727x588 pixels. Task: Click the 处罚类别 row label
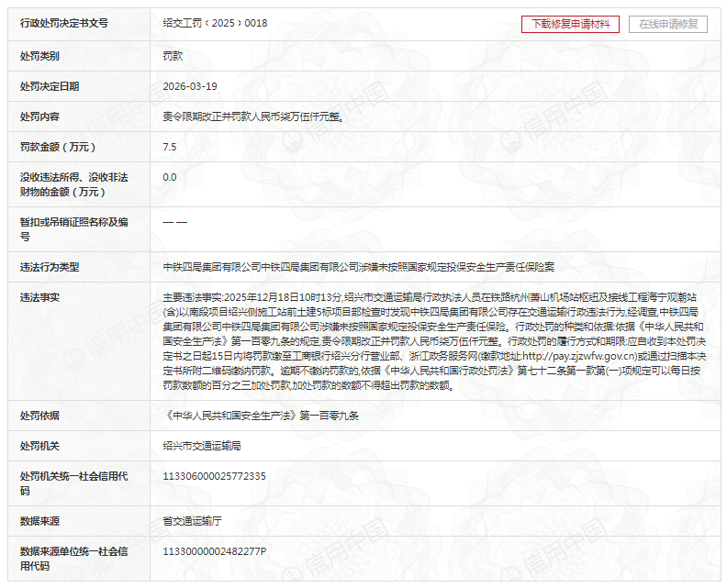click(x=39, y=56)
